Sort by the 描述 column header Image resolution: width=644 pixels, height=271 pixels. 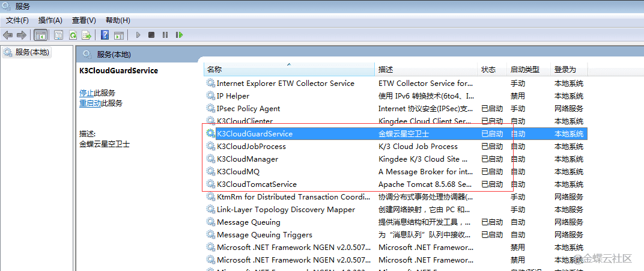[x=426, y=70]
